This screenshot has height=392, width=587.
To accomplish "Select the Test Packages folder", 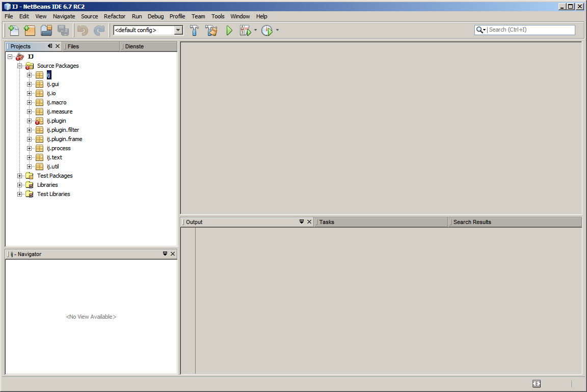I will pyautogui.click(x=55, y=176).
